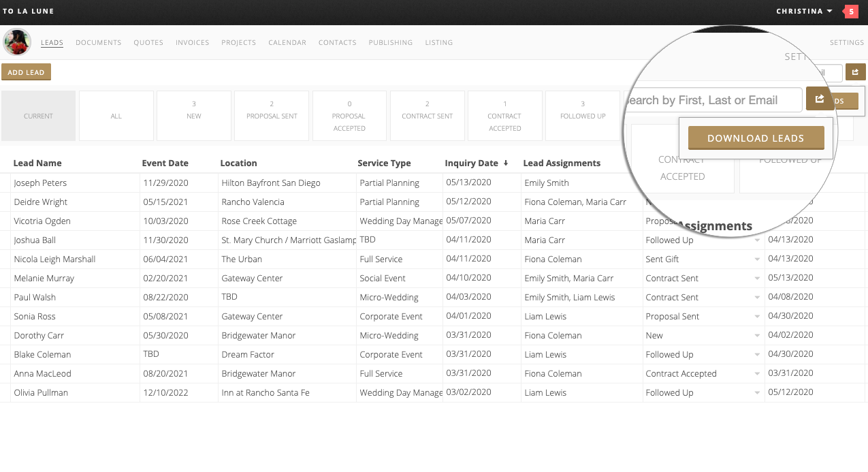Click the enlarged export icon beside search

tap(820, 99)
